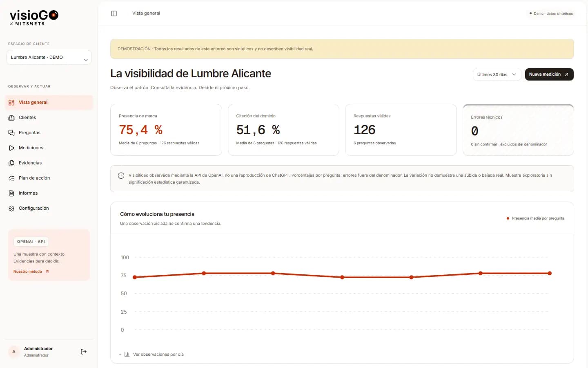The height and width of the screenshot is (368, 588).
Task: Select Plan de acción
Action: (x=49, y=178)
